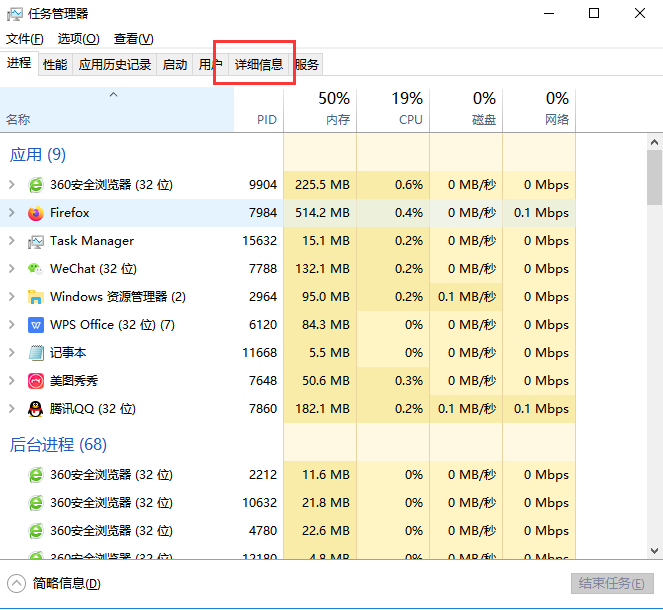Switch to the 详细信息 tab
Image resolution: width=663 pixels, height=610 pixels.
coord(258,65)
